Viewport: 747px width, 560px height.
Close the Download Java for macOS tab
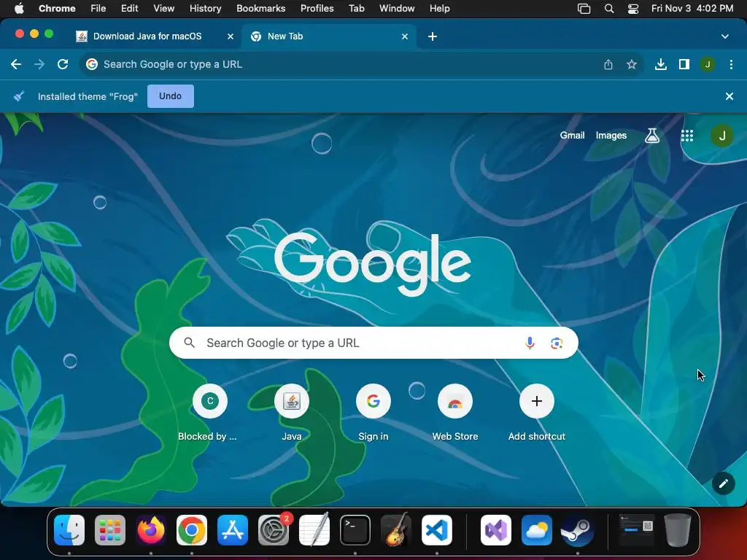[231, 36]
